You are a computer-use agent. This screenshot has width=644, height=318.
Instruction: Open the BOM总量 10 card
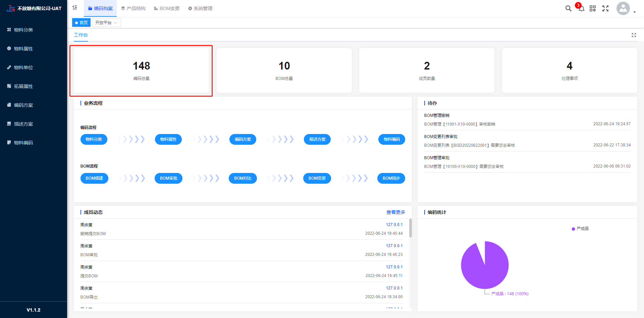(x=284, y=71)
